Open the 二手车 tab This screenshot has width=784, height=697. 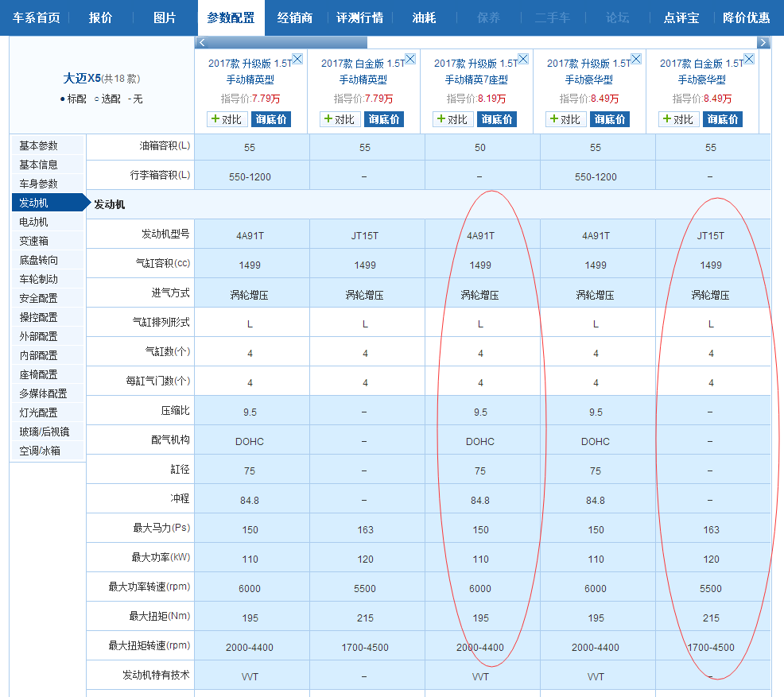[x=553, y=18]
